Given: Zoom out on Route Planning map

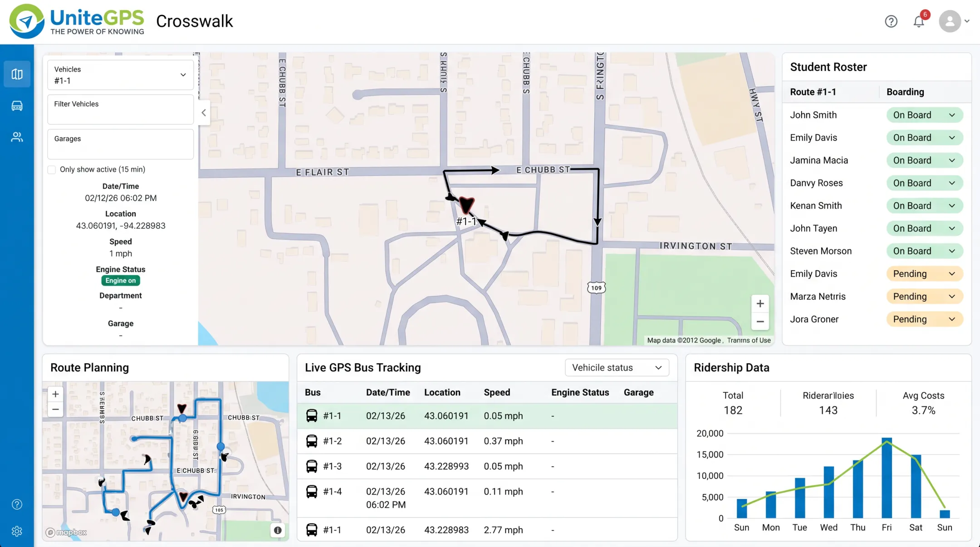Looking at the screenshot, I should [55, 409].
